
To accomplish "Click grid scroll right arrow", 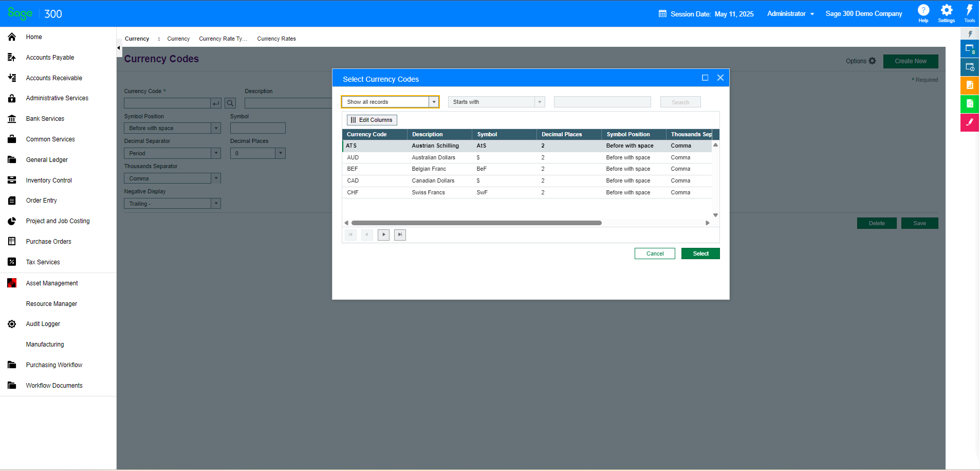I will coord(708,223).
